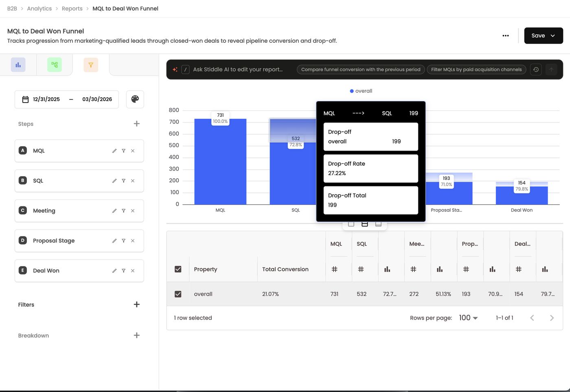The image size is (570, 392).
Task: Open the rows per page dropdown
Action: [x=468, y=318]
